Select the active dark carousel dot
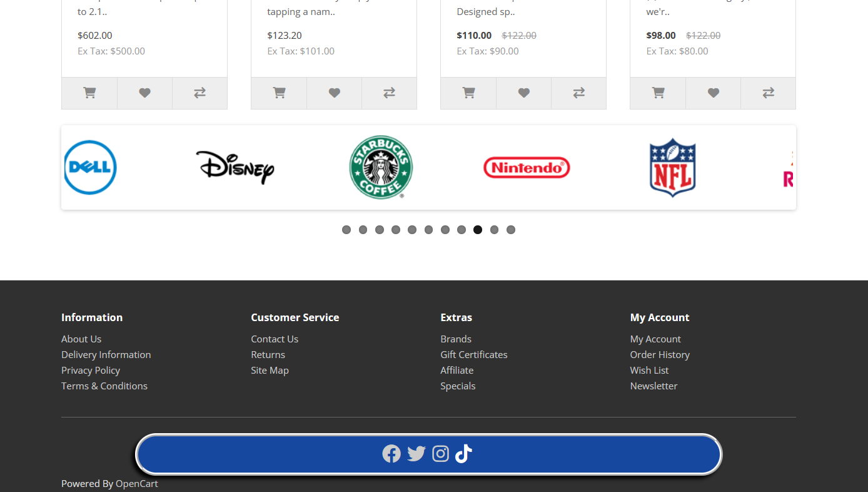Image resolution: width=868 pixels, height=492 pixels. click(x=478, y=230)
